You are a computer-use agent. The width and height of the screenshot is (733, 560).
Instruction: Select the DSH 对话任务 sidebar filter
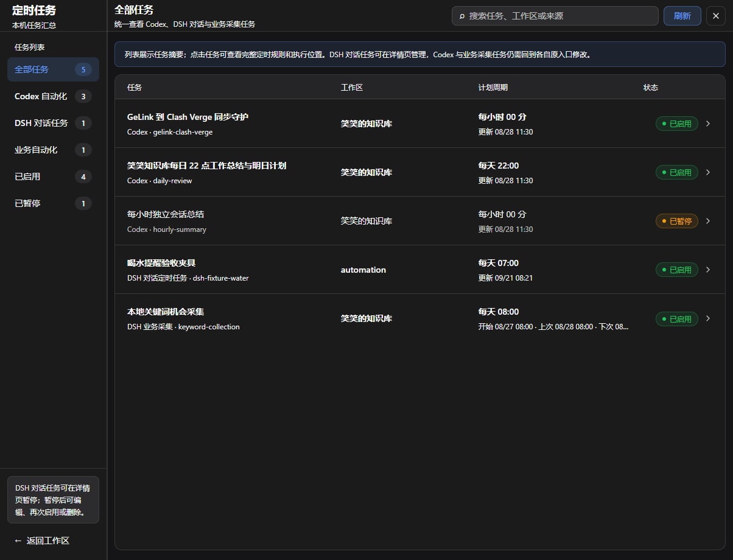pos(53,123)
